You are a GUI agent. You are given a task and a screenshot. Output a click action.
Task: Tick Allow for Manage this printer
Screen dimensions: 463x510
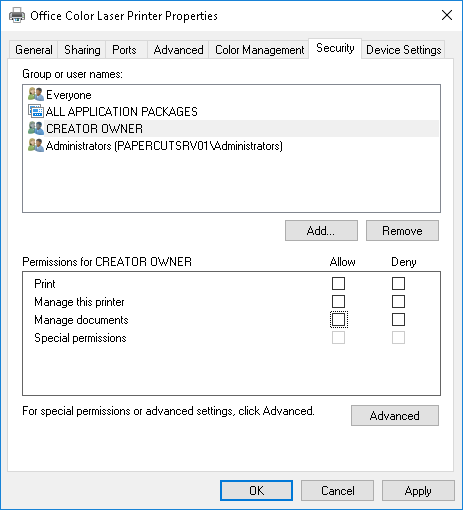tap(338, 302)
